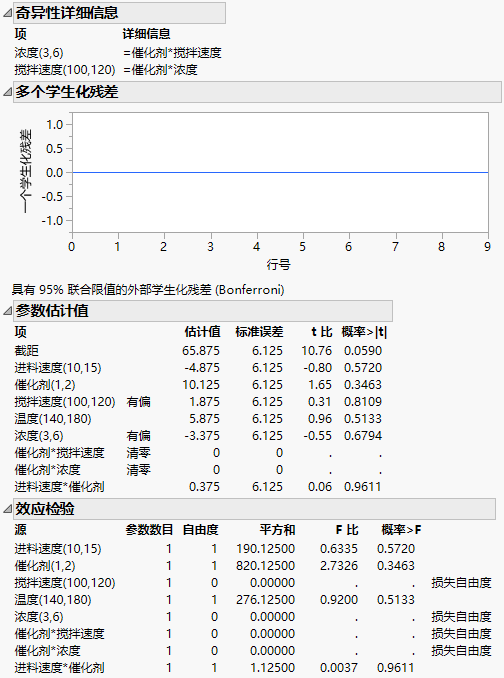
Task: Click the F 比 column header
Action: click(x=347, y=530)
